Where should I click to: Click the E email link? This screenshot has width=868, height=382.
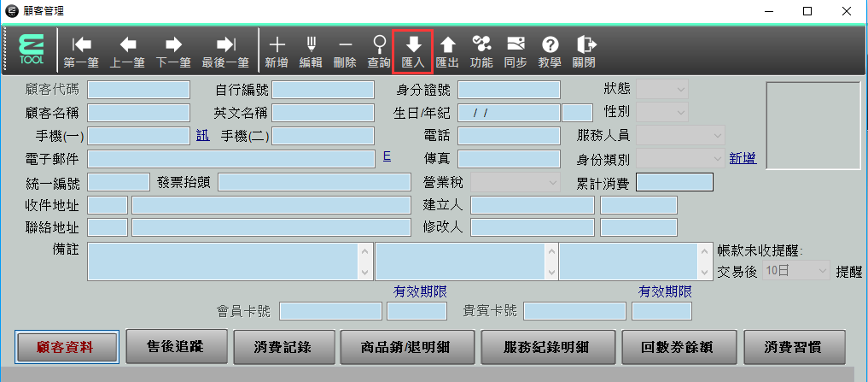point(387,157)
